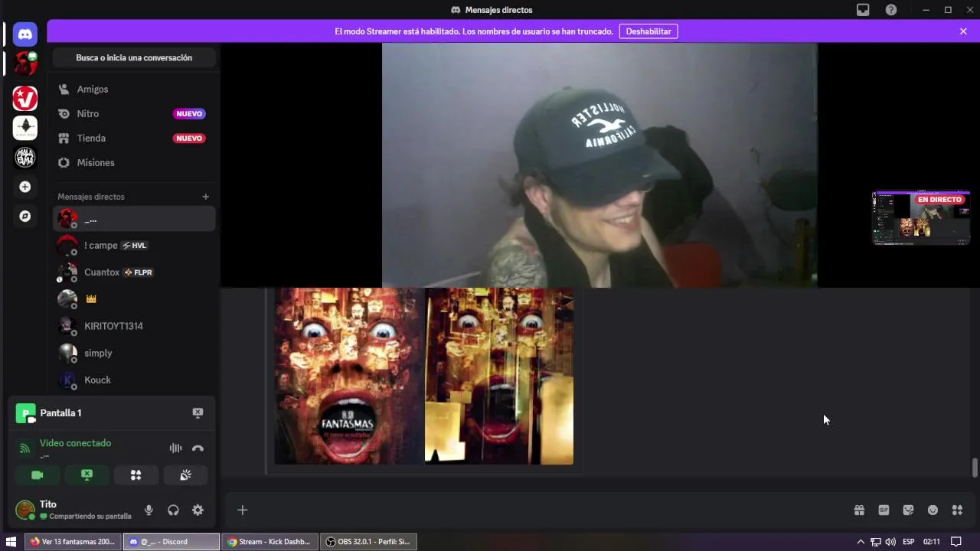Screen dimensions: 980x551
Task: Open Discord help question mark icon
Action: pos(891,10)
